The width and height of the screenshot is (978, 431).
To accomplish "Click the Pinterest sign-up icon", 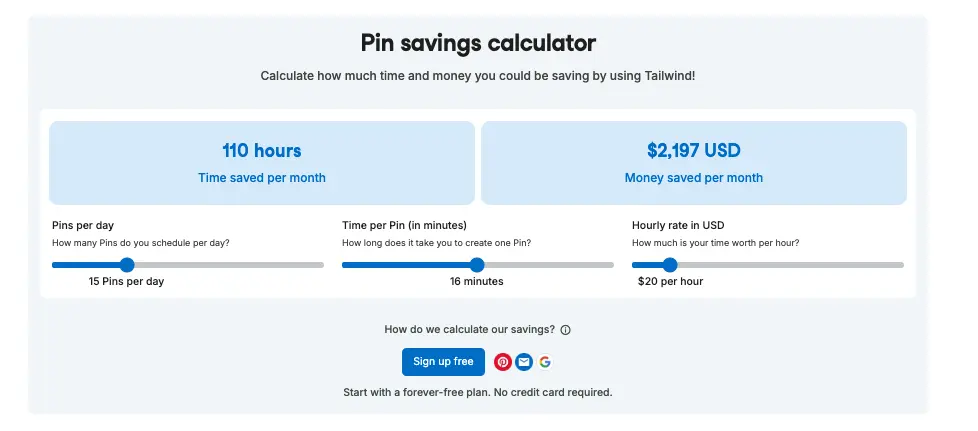I will tap(503, 362).
